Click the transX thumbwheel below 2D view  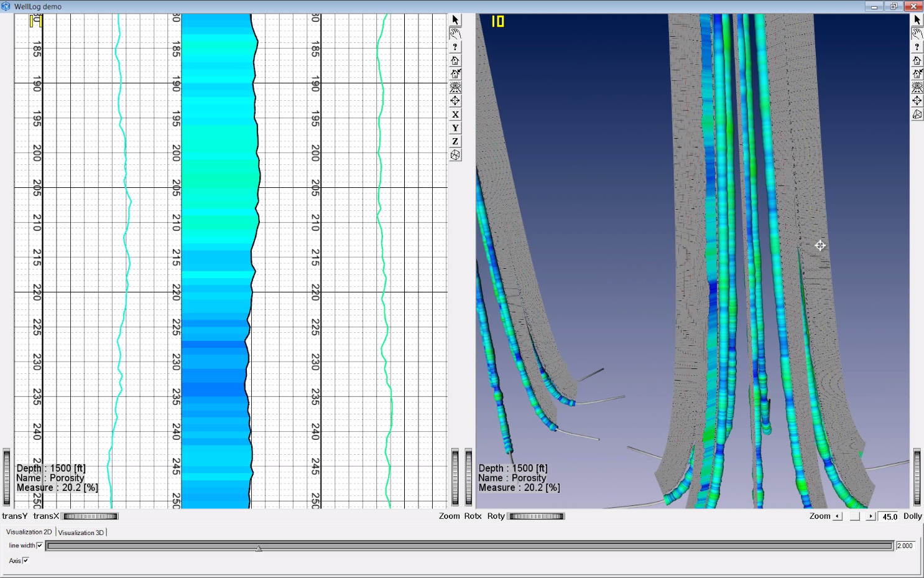[91, 516]
